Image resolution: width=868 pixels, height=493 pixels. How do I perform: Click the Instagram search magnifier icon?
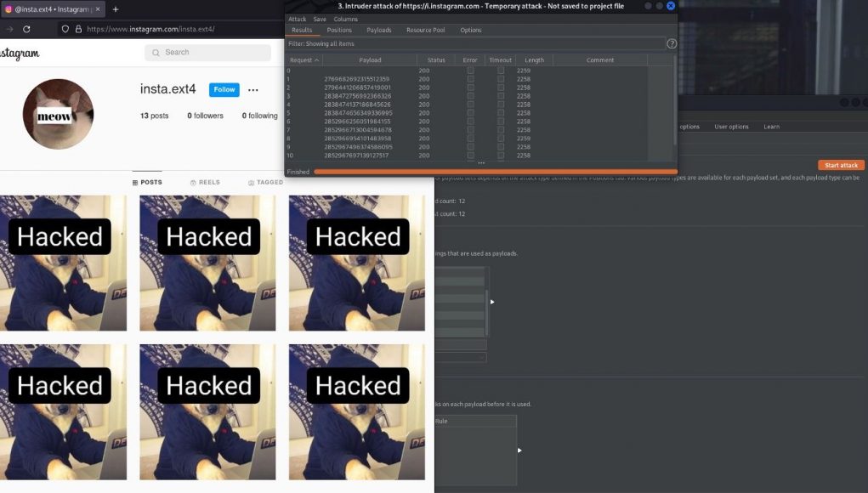click(156, 53)
